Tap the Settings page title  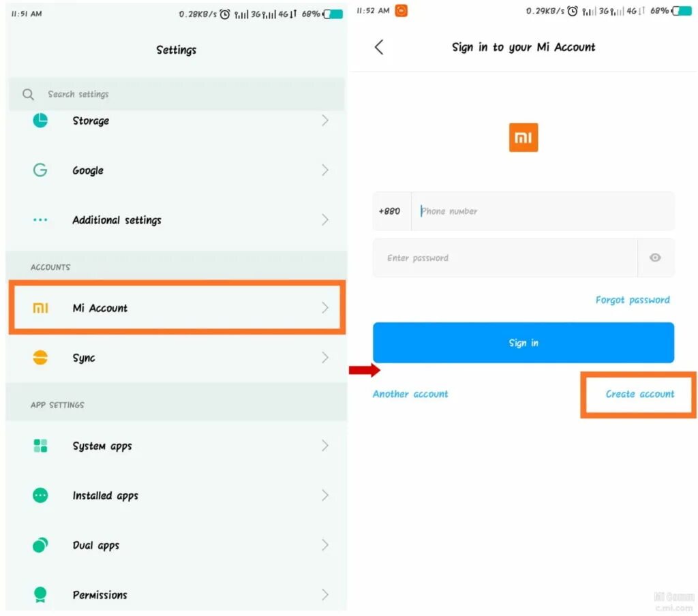coord(177,50)
